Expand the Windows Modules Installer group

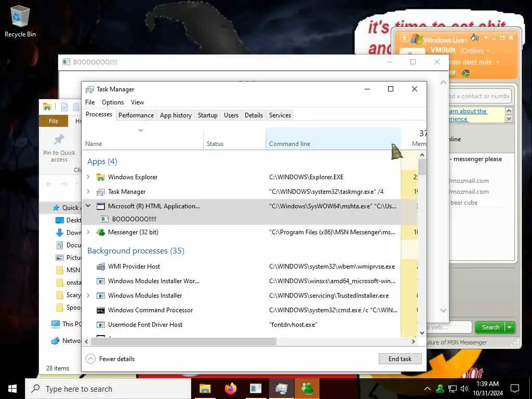coord(88,296)
